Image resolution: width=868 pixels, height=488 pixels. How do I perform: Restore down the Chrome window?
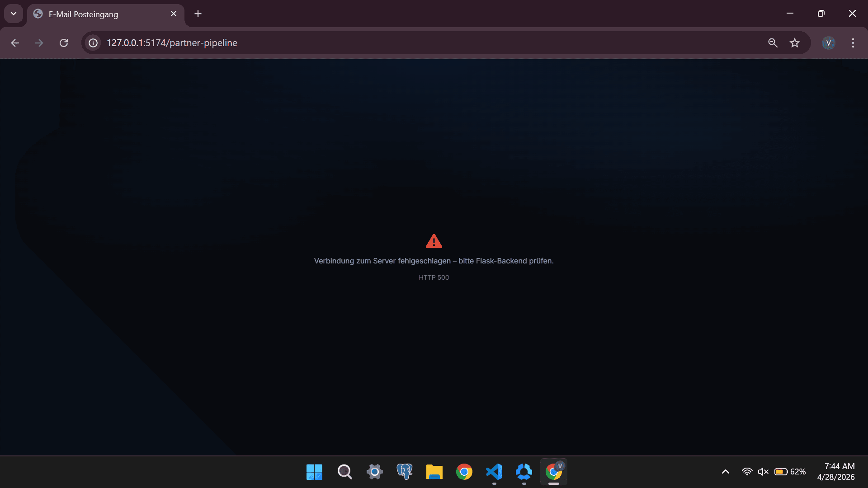tap(821, 14)
